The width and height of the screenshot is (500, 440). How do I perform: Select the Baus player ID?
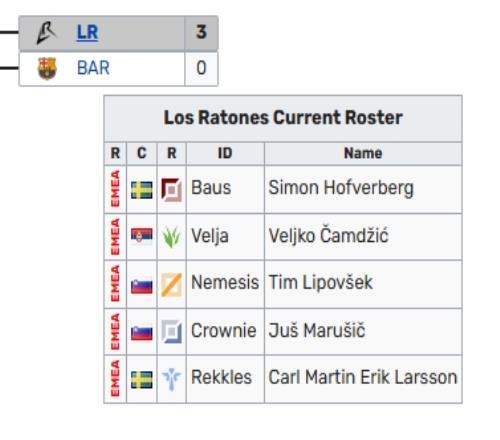pyautogui.click(x=211, y=187)
